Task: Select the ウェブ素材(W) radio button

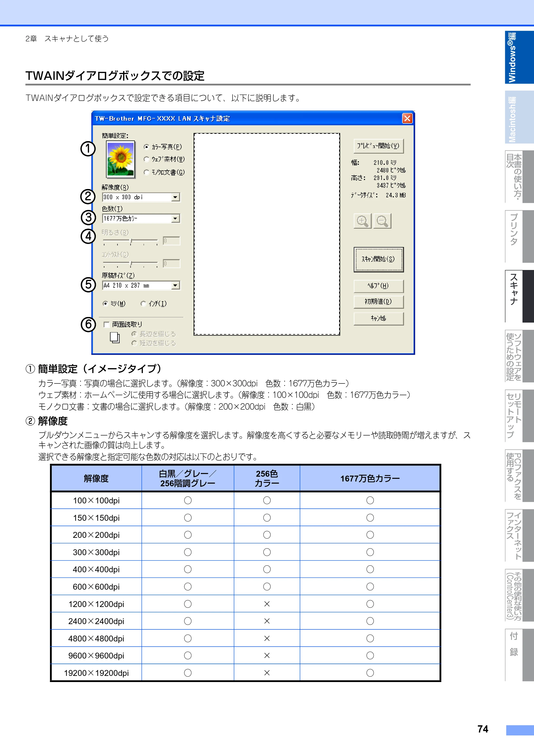Action: click(x=147, y=159)
